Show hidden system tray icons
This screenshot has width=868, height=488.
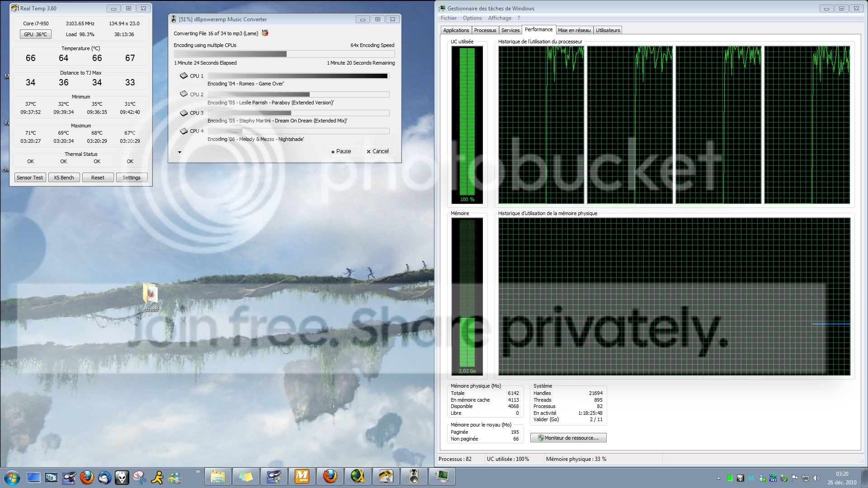(719, 478)
